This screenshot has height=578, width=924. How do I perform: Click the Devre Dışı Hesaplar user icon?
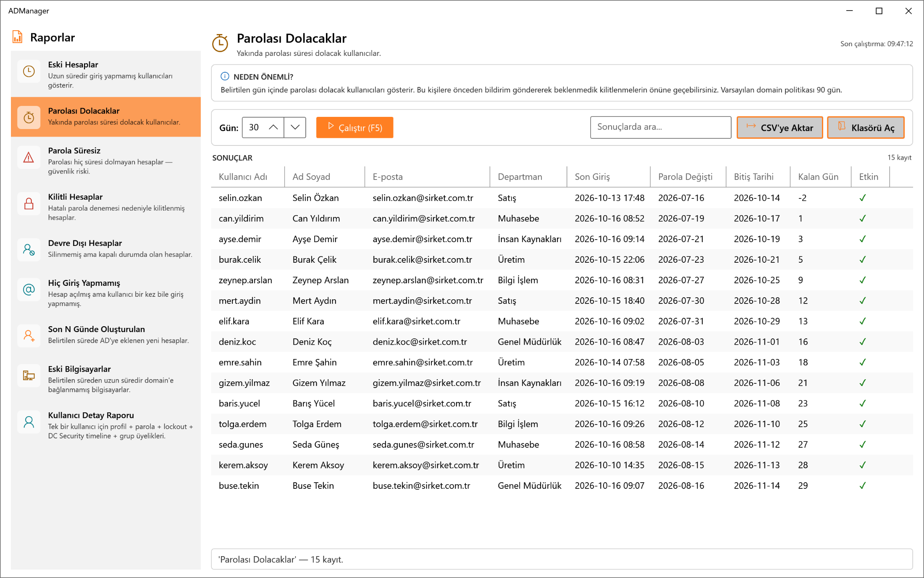point(29,250)
